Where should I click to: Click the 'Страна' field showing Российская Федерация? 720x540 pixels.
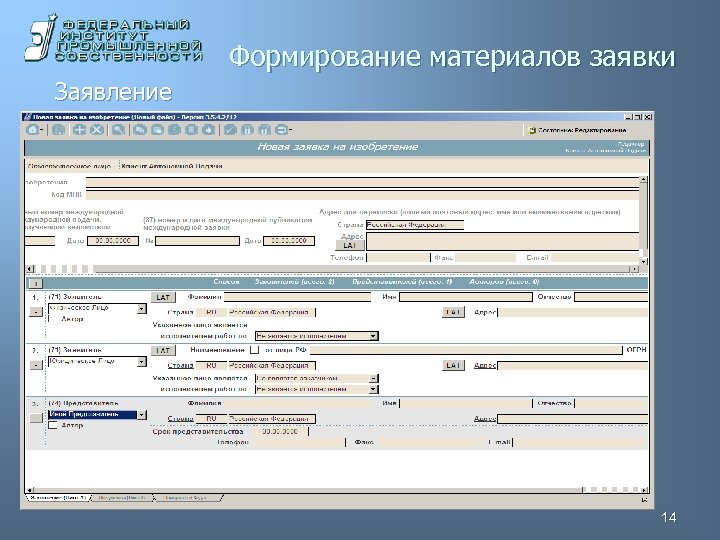click(415, 225)
